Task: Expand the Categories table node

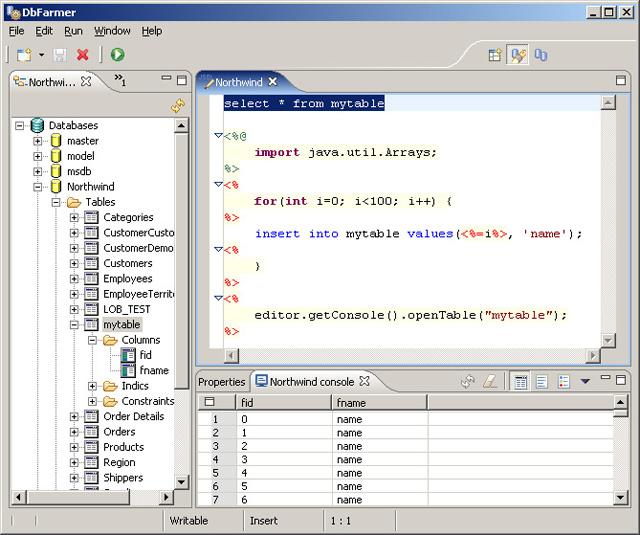Action: [x=74, y=218]
